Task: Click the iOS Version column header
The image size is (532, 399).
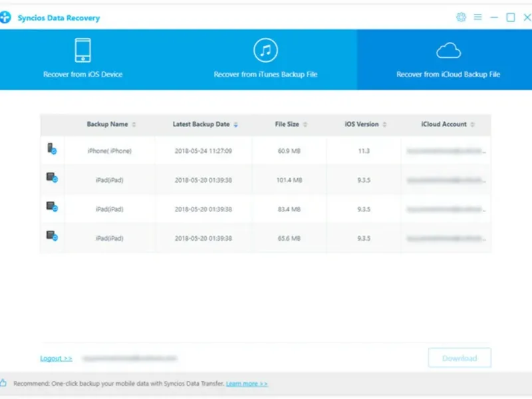Action: [x=362, y=124]
